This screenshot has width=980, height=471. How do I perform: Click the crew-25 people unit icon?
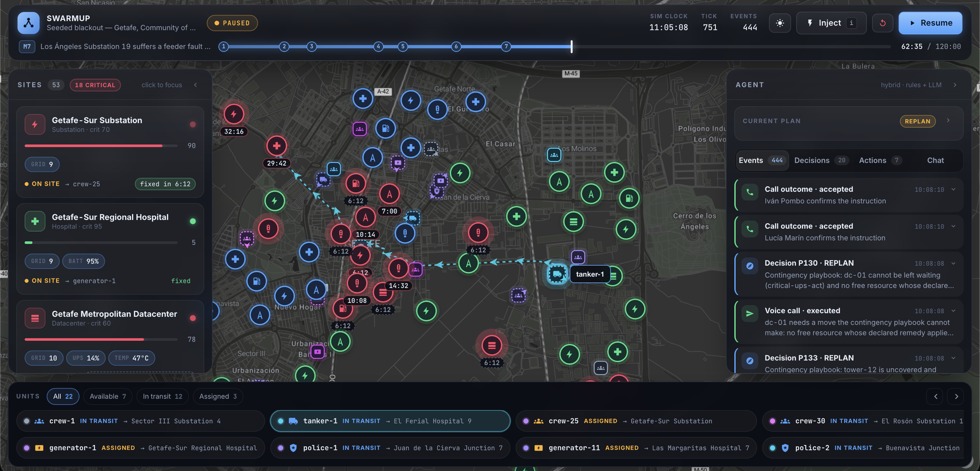coord(539,421)
